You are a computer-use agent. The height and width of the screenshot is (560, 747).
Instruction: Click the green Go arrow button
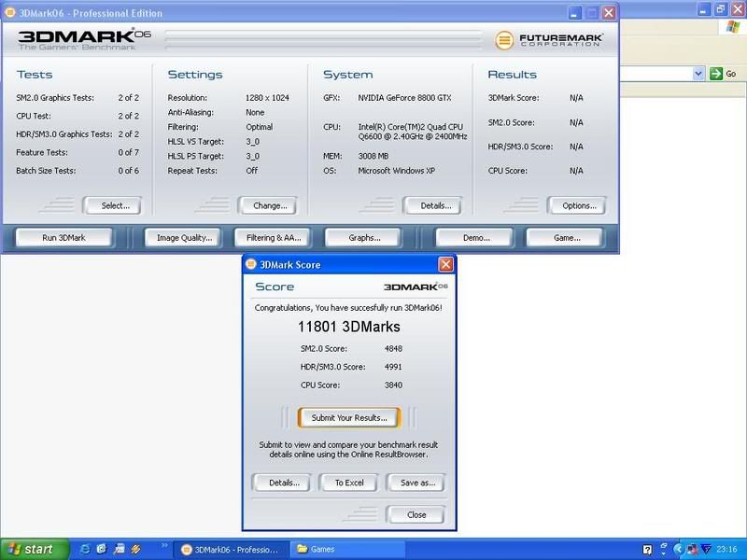tap(716, 74)
